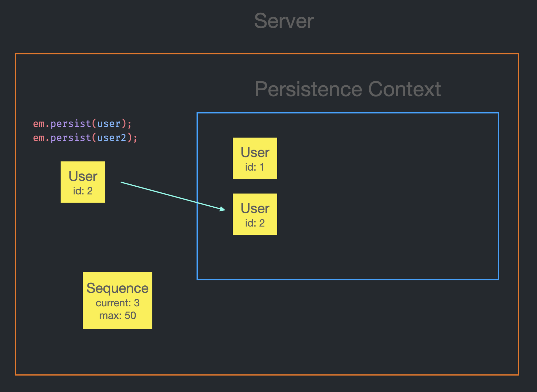Click the Server heading text
The height and width of the screenshot is (392, 537).
click(x=284, y=21)
